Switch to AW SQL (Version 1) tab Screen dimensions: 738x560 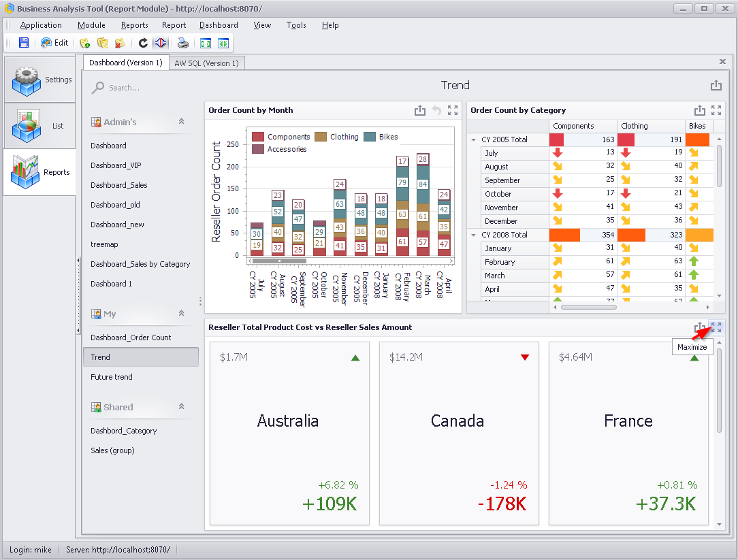click(206, 63)
